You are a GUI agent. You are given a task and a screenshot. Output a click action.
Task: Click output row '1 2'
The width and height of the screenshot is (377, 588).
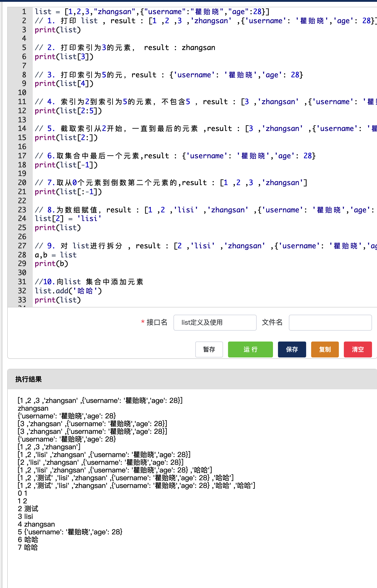tap(22, 501)
